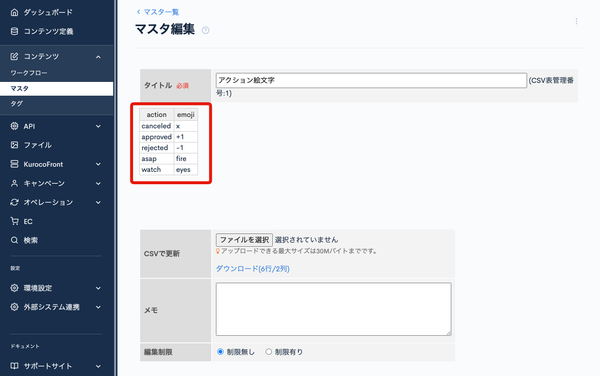Image resolution: width=600 pixels, height=376 pixels.
Task: Expand the API menu chevron
Action: pos(98,126)
